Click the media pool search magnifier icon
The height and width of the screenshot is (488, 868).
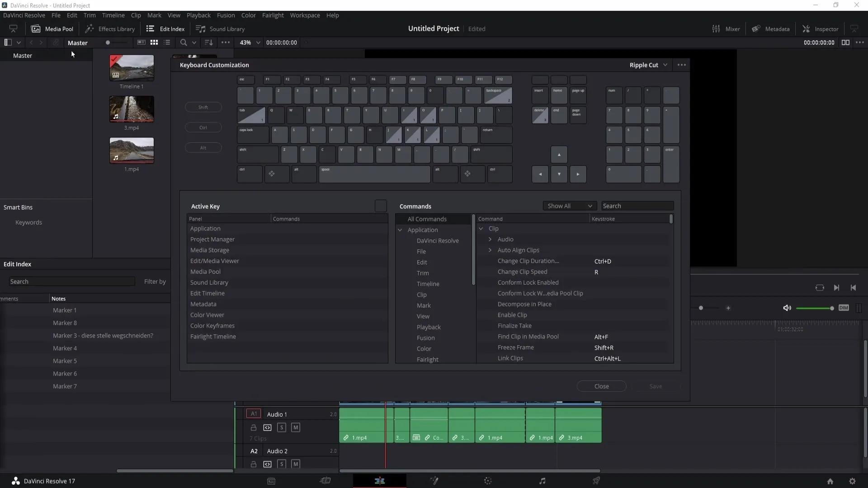[184, 42]
